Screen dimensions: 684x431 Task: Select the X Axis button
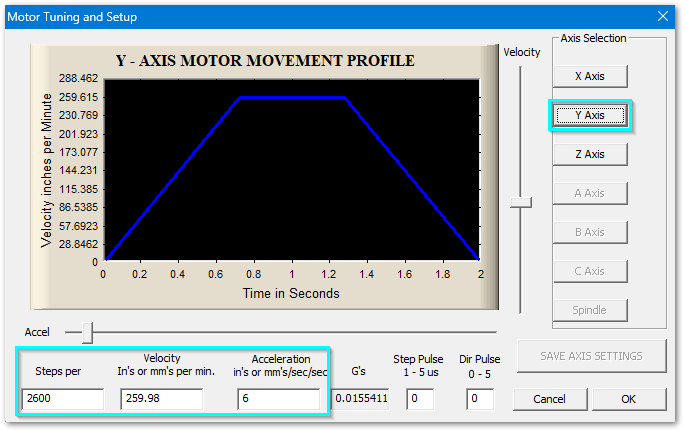[x=590, y=76]
